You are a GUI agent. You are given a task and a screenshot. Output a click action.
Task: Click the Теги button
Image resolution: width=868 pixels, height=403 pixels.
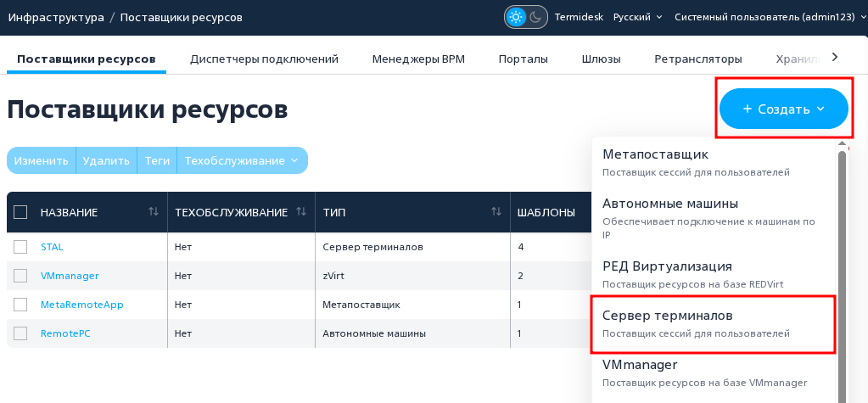[157, 160]
